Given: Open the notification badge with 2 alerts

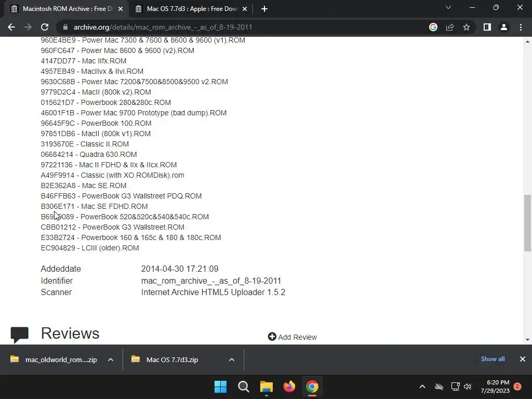Looking at the screenshot, I should point(517,387).
